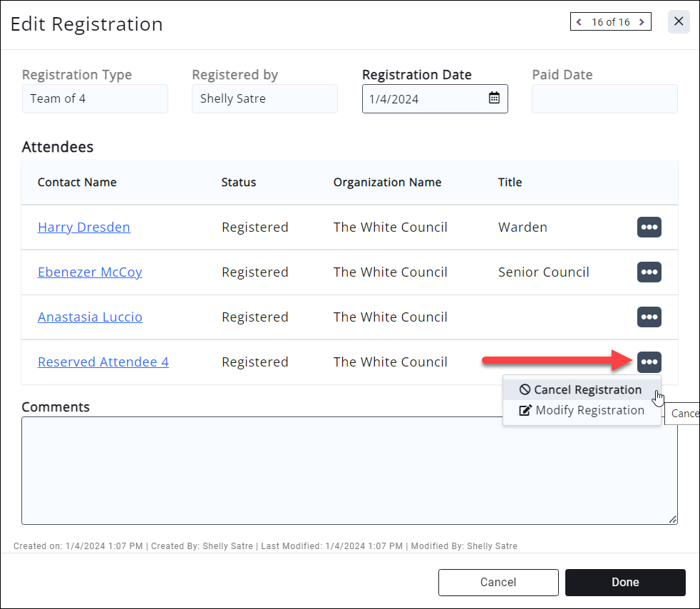Click the Paid Date field
The width and height of the screenshot is (700, 609).
pyautogui.click(x=604, y=99)
